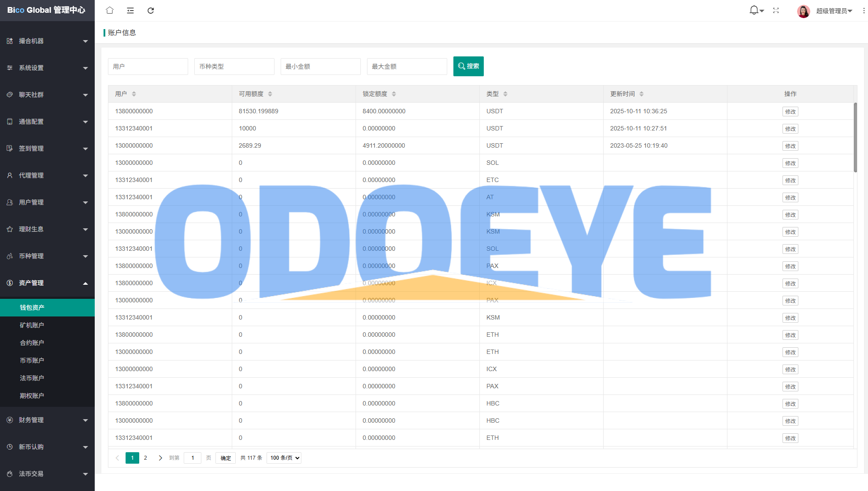This screenshot has width=868, height=491.
Task: Click the home icon in top bar
Action: pyautogui.click(x=110, y=10)
